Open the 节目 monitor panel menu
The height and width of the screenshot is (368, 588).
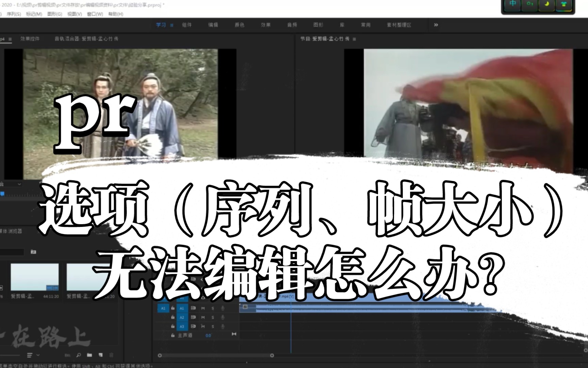[x=354, y=39]
